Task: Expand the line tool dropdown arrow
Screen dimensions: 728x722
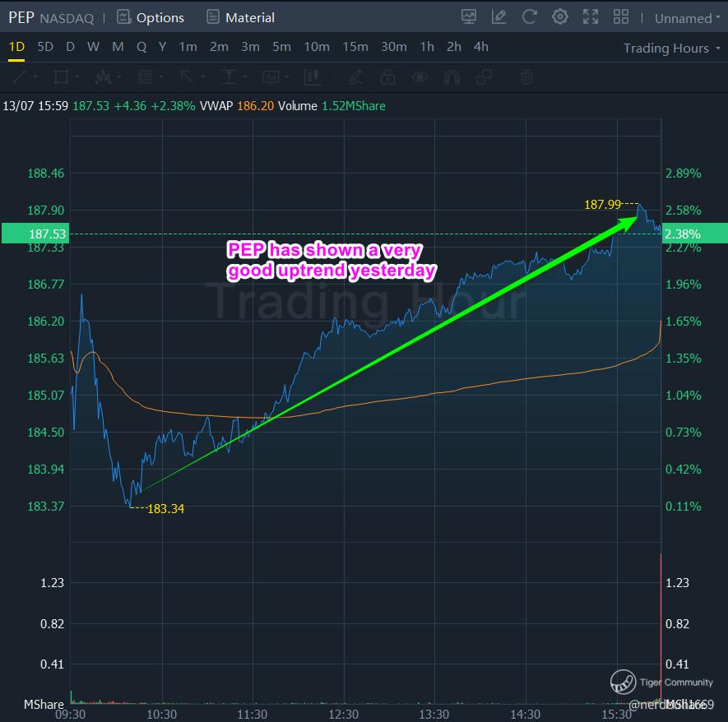Action: pyautogui.click(x=35, y=76)
